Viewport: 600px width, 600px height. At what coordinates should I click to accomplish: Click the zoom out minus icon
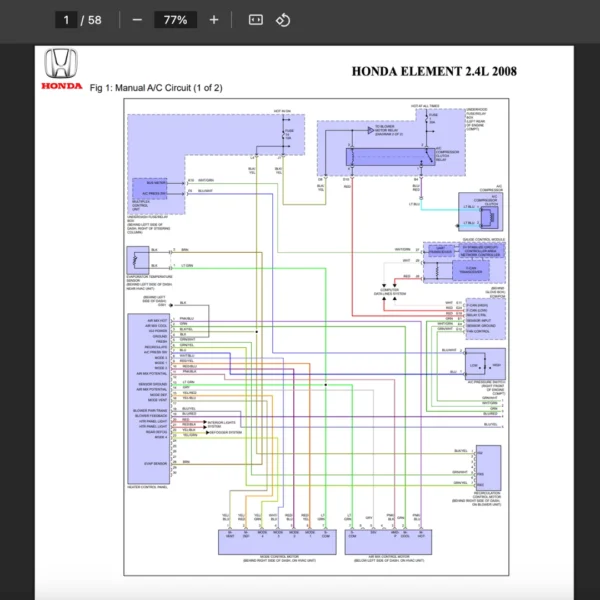137,19
